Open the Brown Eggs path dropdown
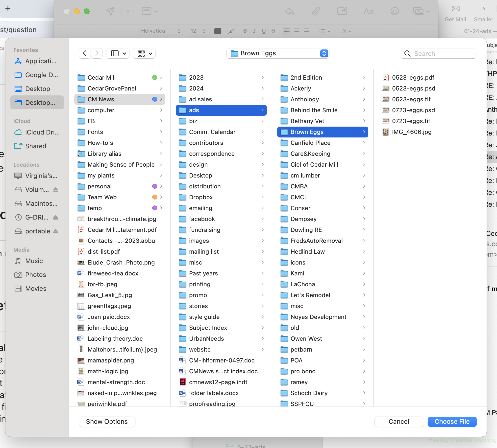 (278, 53)
